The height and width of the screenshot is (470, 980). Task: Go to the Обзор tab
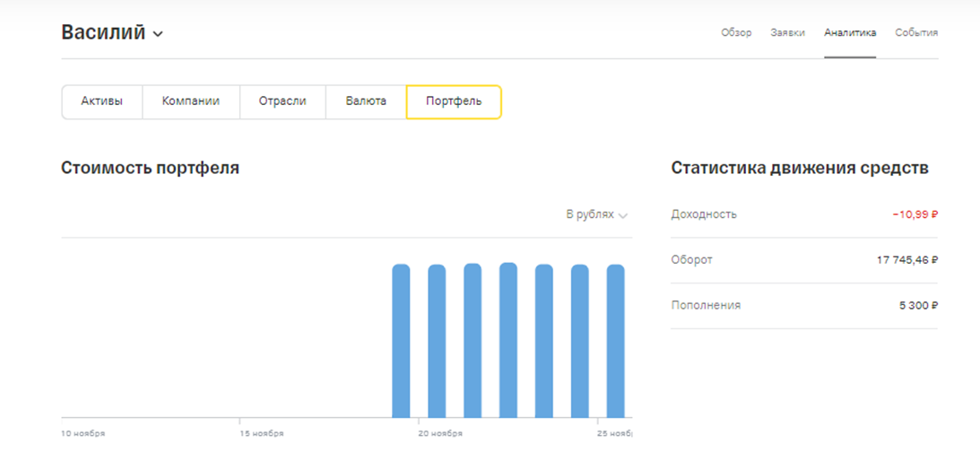coord(736,32)
